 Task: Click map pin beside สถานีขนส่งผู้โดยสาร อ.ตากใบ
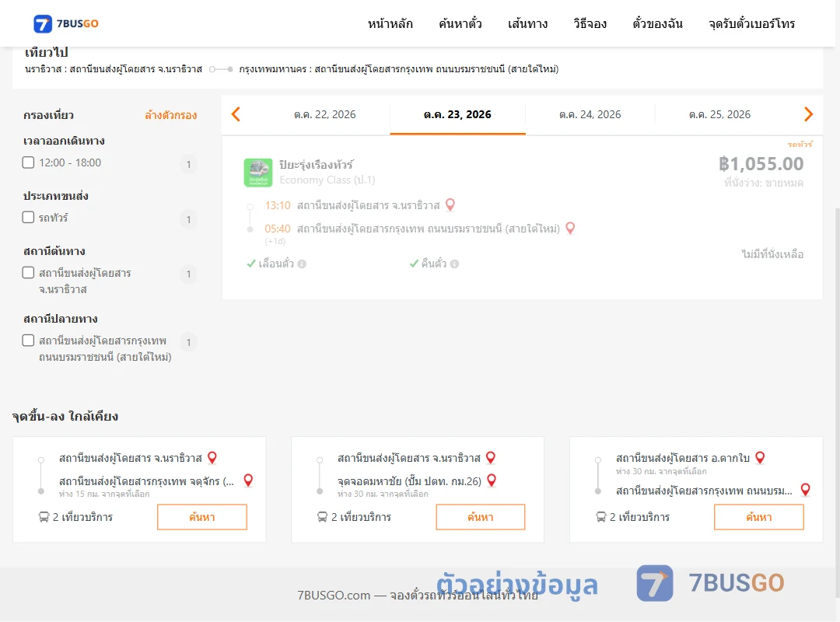coord(760,457)
